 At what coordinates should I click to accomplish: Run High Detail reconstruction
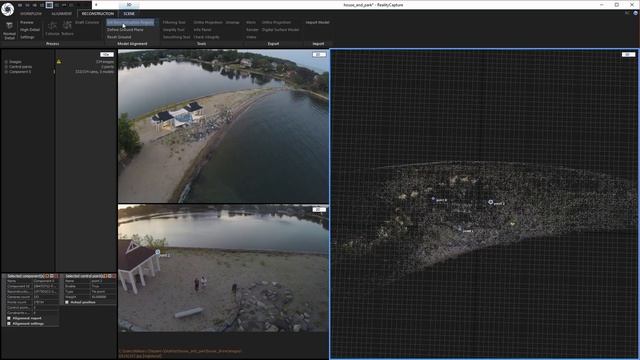[x=30, y=30]
